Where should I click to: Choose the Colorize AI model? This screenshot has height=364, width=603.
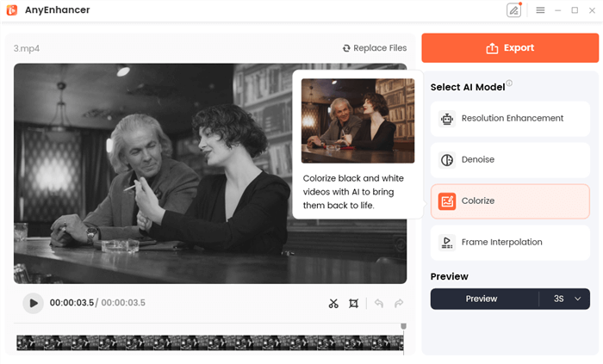[510, 201]
